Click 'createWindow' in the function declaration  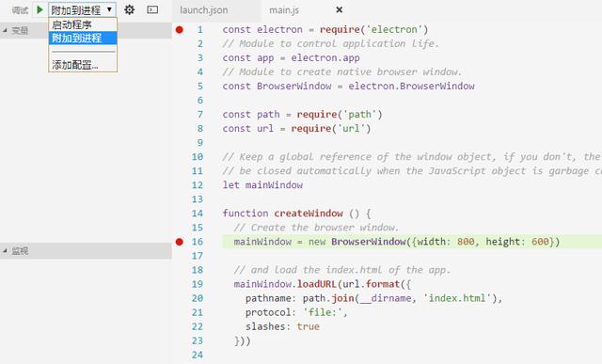click(x=309, y=214)
